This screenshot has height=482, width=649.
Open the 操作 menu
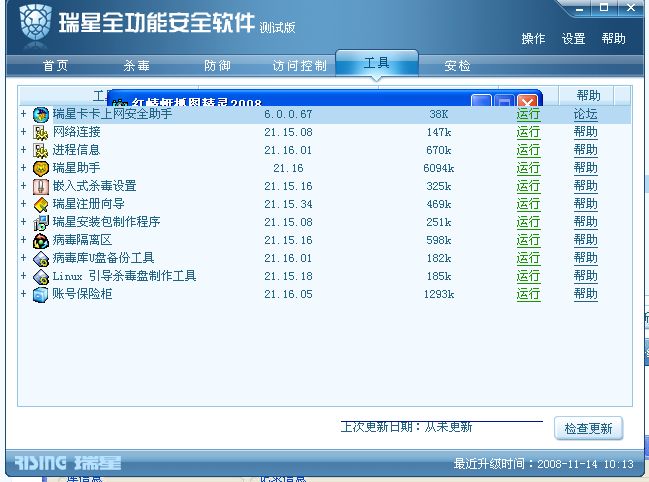tap(533, 38)
